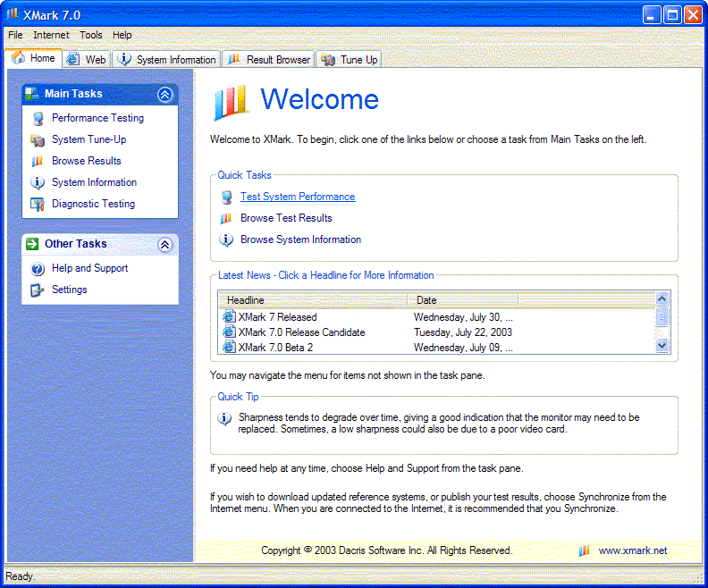Click the XMark 7.0 Beta 2 news icon
The height and width of the screenshot is (588, 708).
click(230, 347)
